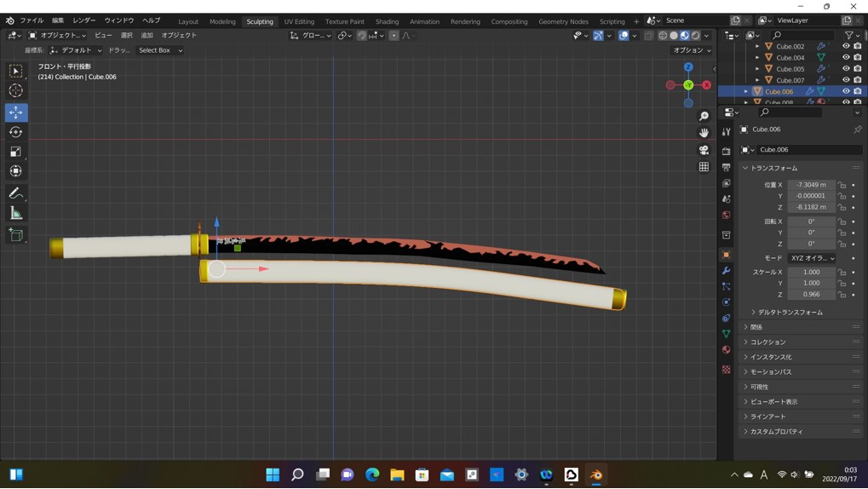868x489 pixels.
Task: Switch to the Shading workspace tab
Action: (x=387, y=21)
